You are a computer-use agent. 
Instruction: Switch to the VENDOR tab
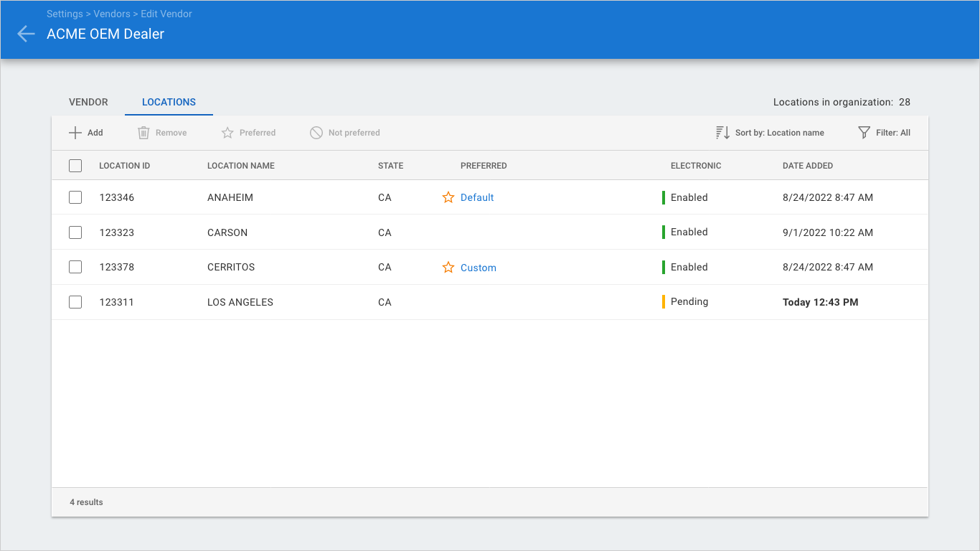coord(88,102)
